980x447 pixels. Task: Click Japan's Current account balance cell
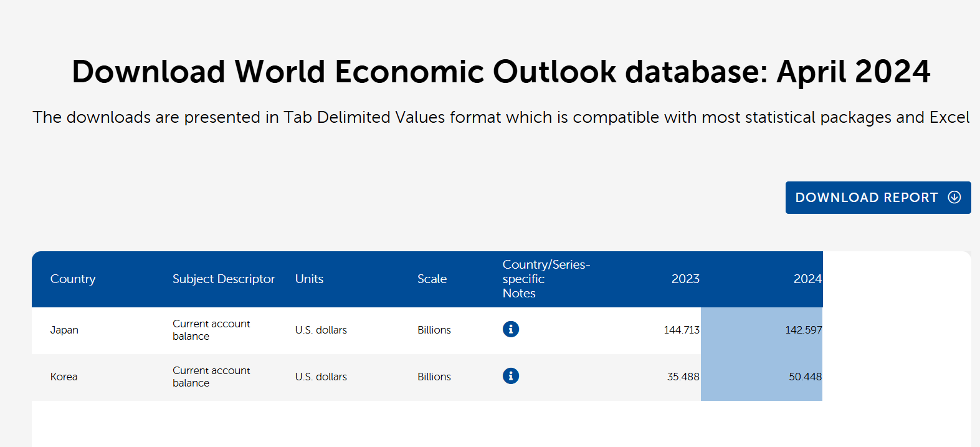point(211,330)
